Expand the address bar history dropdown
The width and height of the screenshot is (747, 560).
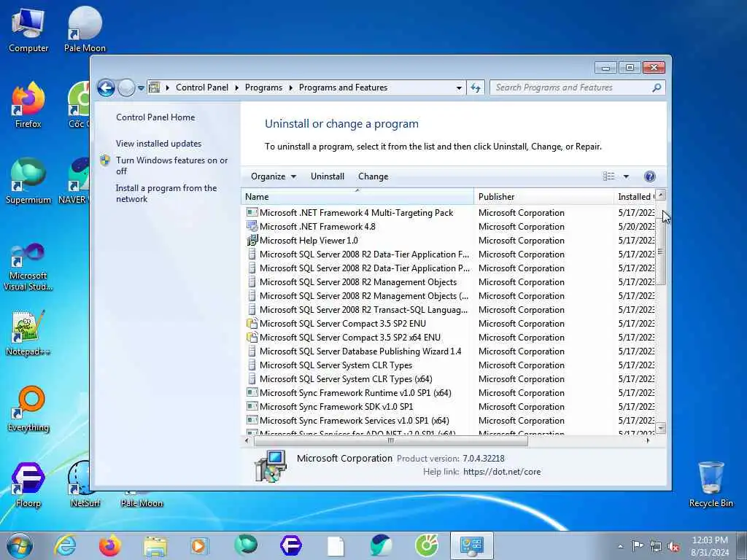click(459, 88)
